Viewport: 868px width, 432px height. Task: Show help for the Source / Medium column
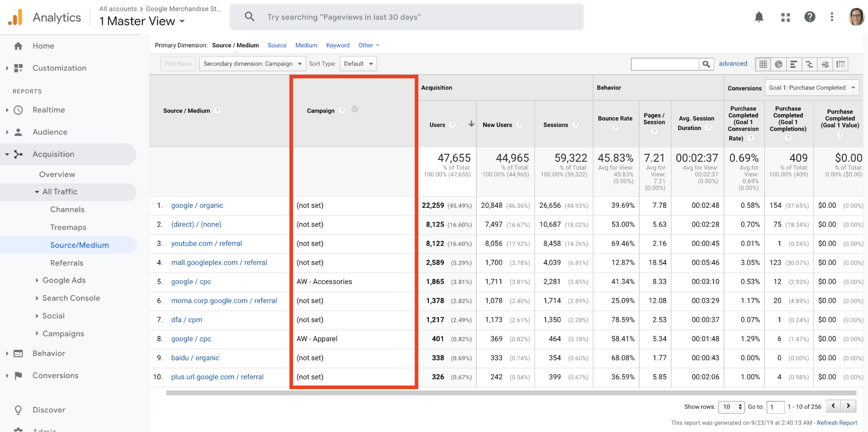click(x=217, y=110)
